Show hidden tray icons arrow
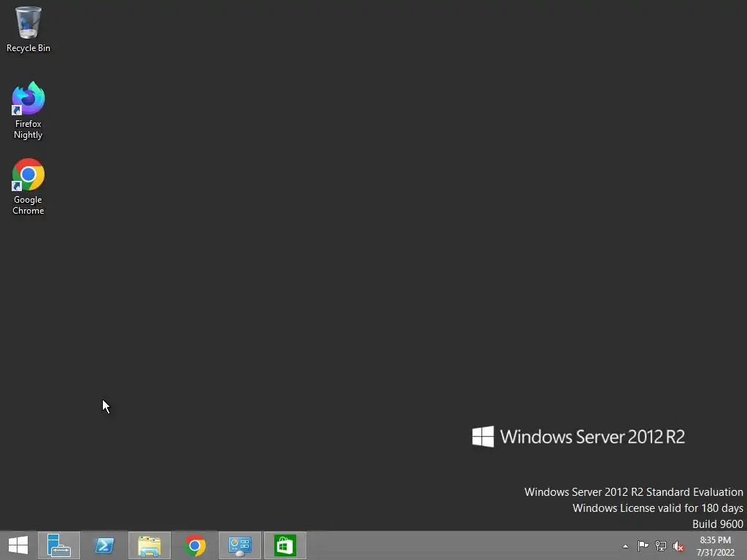This screenshot has height=560, width=747. click(x=625, y=546)
